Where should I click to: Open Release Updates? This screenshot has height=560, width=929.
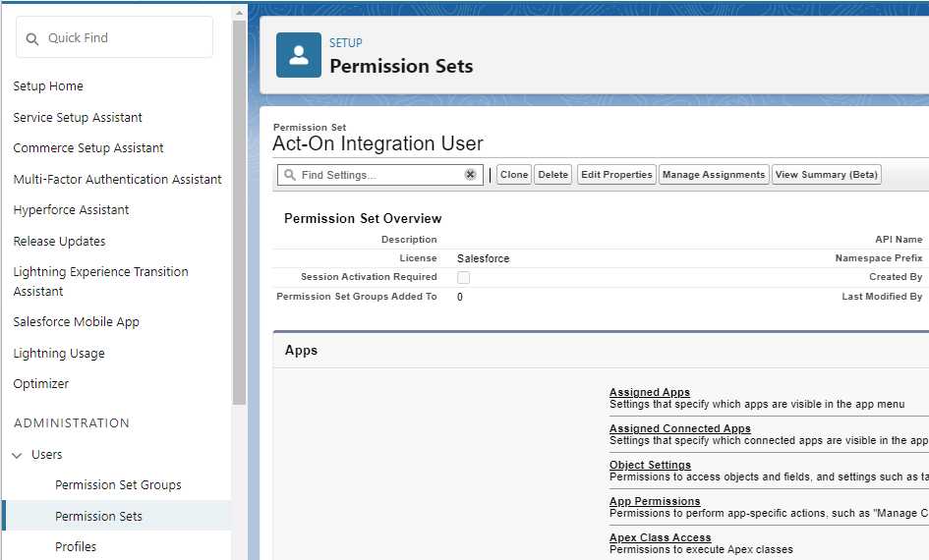coord(59,241)
